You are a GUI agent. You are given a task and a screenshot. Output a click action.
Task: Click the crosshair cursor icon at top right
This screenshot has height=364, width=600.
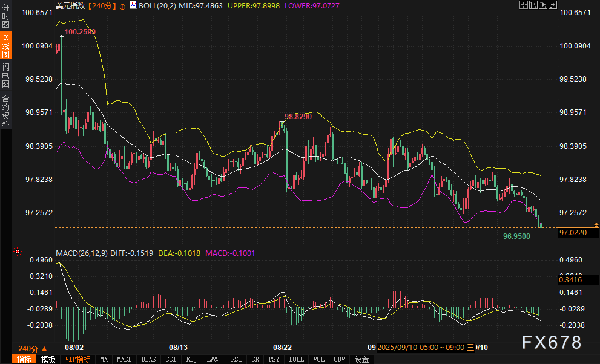[524, 5]
